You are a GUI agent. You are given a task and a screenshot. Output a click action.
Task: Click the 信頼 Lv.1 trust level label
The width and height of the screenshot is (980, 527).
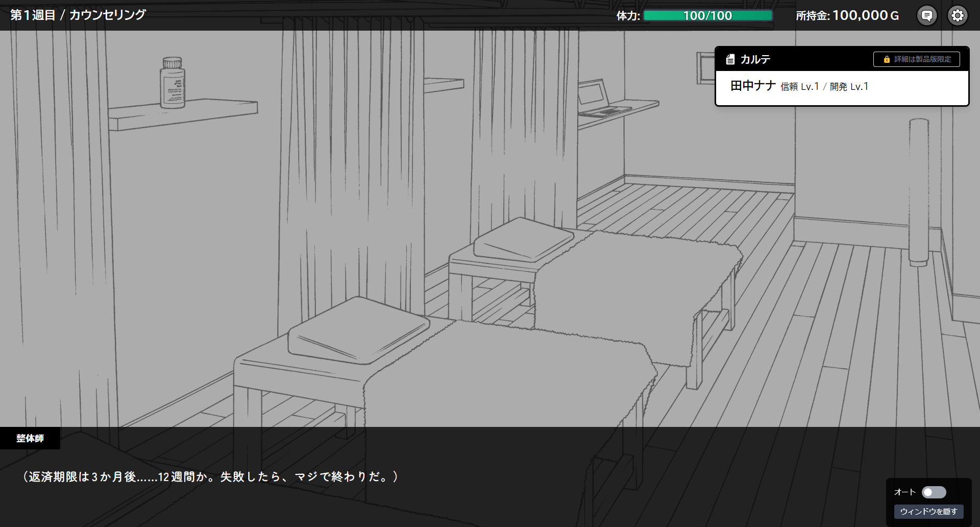point(799,87)
